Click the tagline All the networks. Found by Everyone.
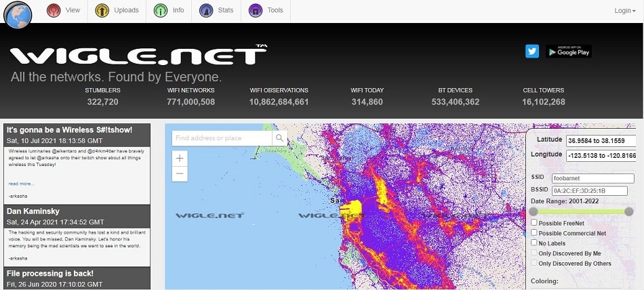The width and height of the screenshot is (644, 290). [x=116, y=77]
